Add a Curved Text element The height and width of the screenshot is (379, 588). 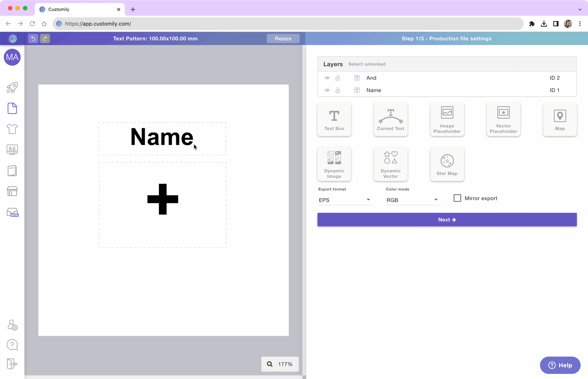(x=391, y=119)
